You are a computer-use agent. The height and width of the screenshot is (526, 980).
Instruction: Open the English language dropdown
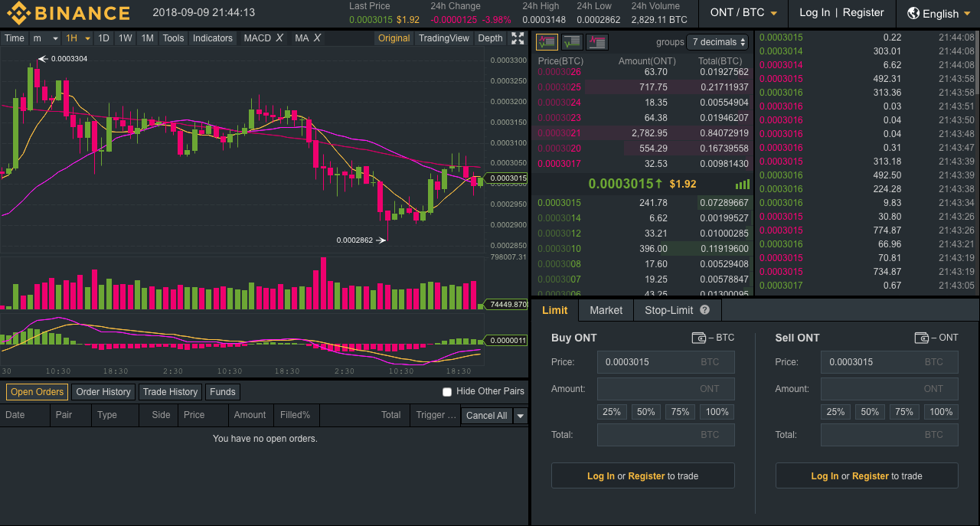(939, 13)
